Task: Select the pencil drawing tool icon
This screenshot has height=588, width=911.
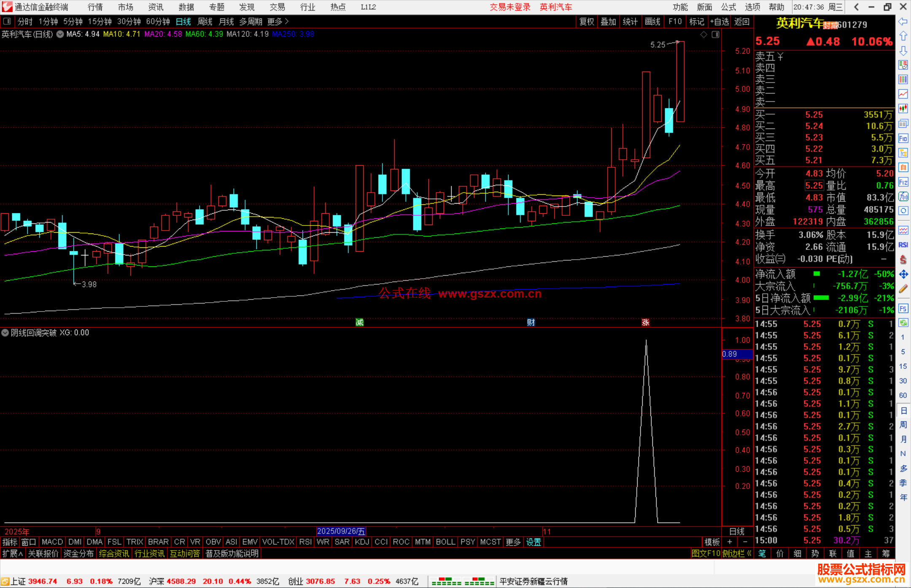Action: coord(903,289)
